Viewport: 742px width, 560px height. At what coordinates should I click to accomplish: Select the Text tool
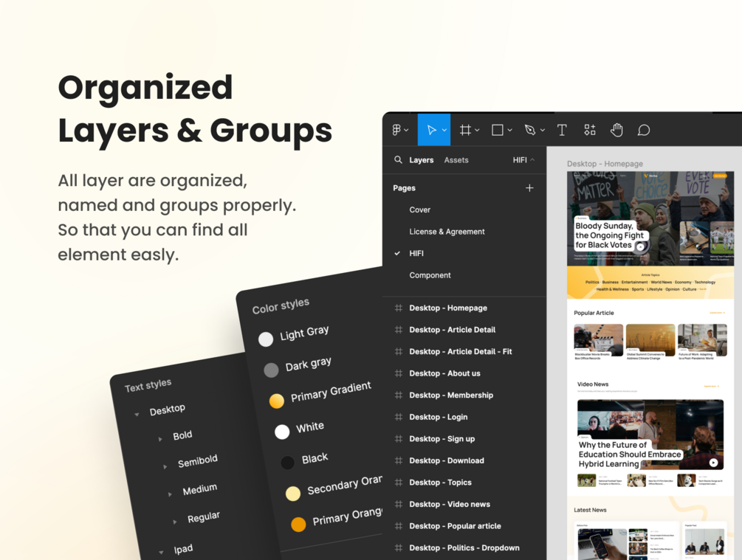562,130
